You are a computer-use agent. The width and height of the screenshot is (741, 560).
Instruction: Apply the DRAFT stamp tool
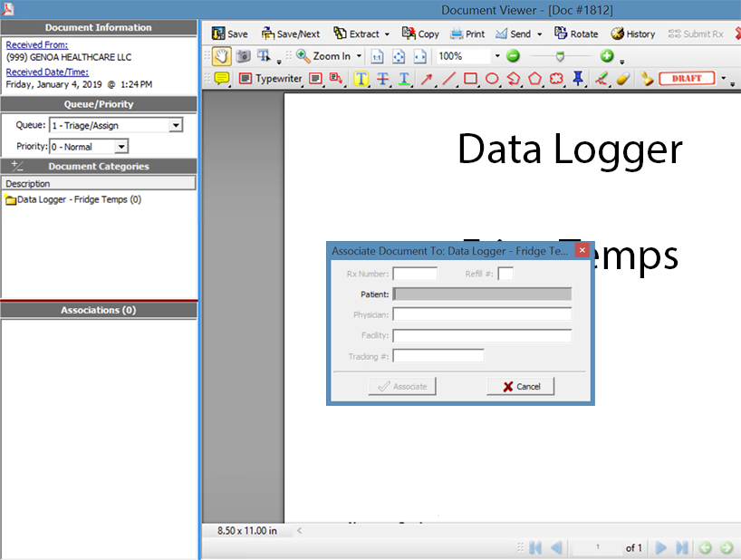(687, 79)
